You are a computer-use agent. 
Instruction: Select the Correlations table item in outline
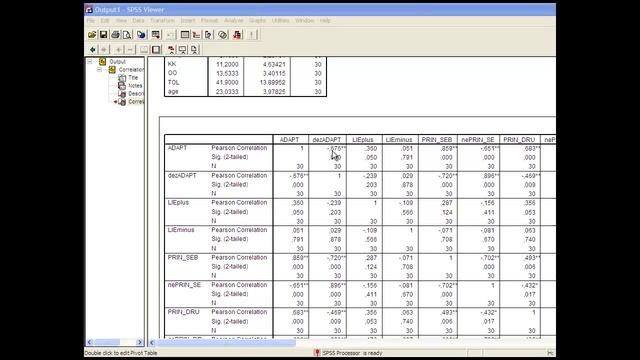[136, 102]
